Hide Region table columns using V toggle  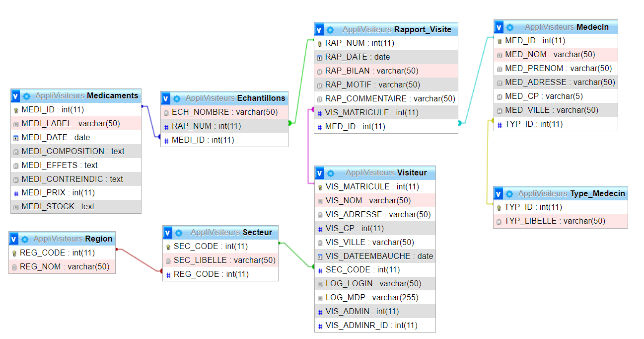(14, 239)
